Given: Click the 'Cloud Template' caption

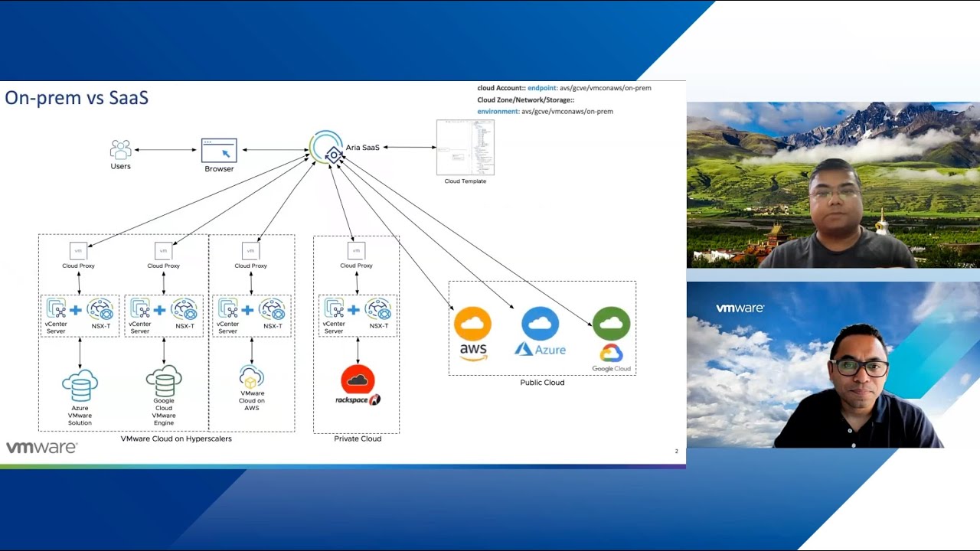Looking at the screenshot, I should coord(465,181).
